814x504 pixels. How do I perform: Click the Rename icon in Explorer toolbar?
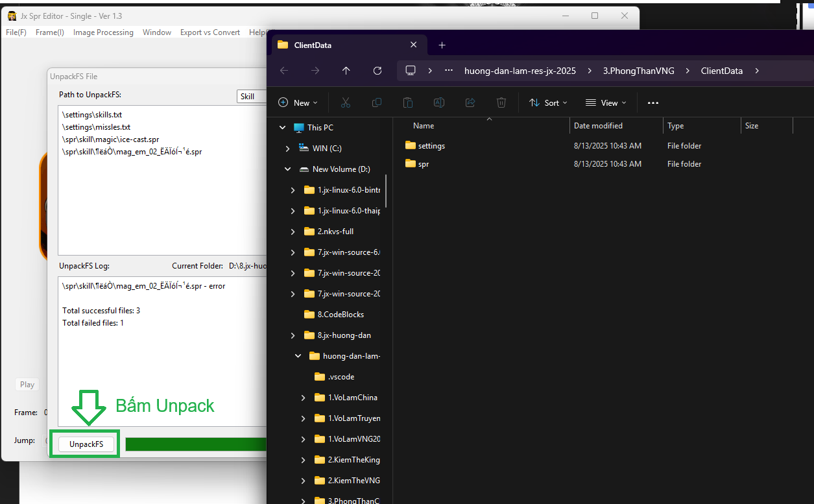(439, 102)
